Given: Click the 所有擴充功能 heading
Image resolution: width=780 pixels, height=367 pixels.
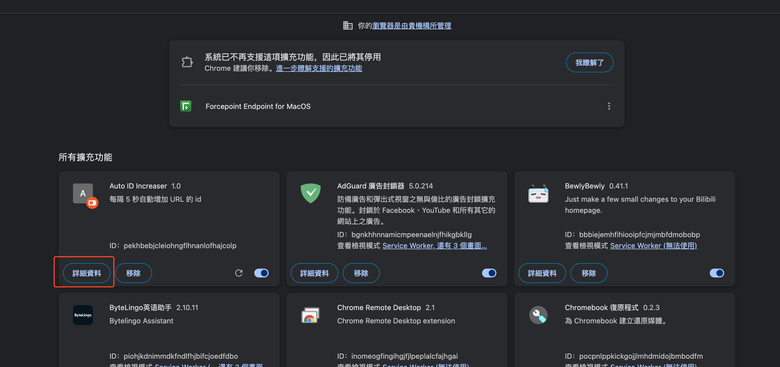Looking at the screenshot, I should click(85, 157).
